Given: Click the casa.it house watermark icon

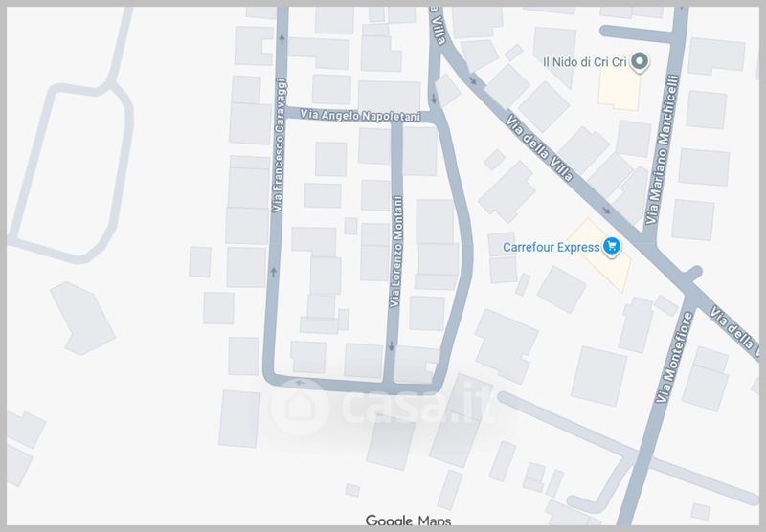Looking at the screenshot, I should (x=300, y=407).
